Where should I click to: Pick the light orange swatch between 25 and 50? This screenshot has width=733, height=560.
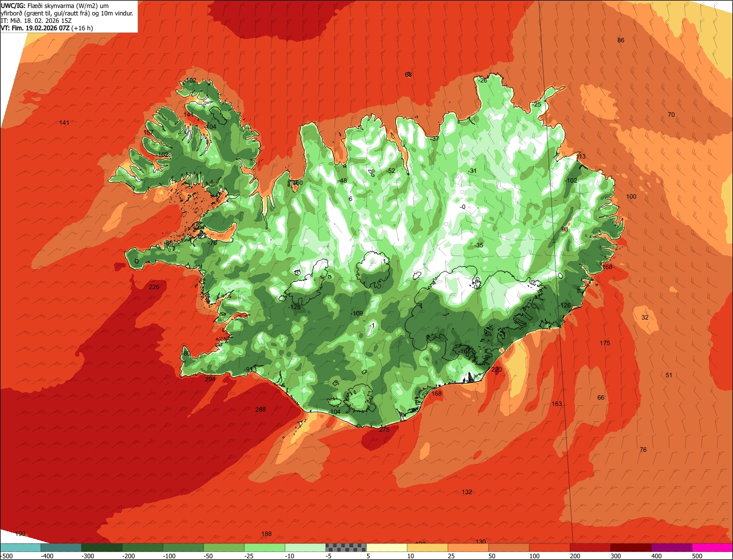pos(468,547)
